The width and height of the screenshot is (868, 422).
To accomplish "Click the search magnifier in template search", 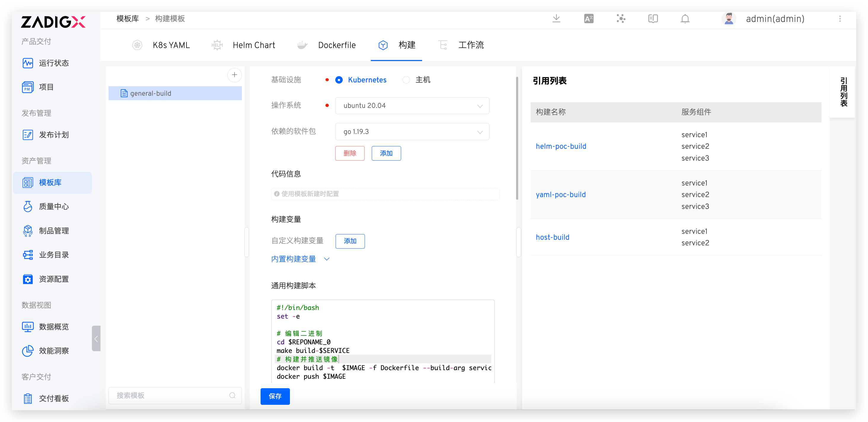I will click(232, 395).
